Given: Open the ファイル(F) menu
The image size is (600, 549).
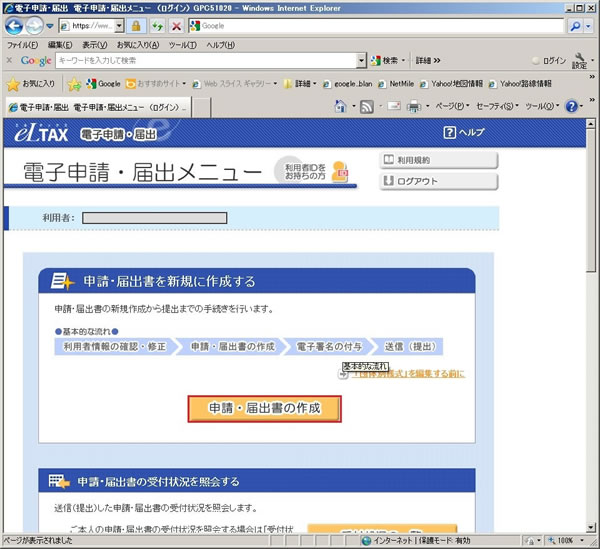Looking at the screenshot, I should [x=22, y=45].
